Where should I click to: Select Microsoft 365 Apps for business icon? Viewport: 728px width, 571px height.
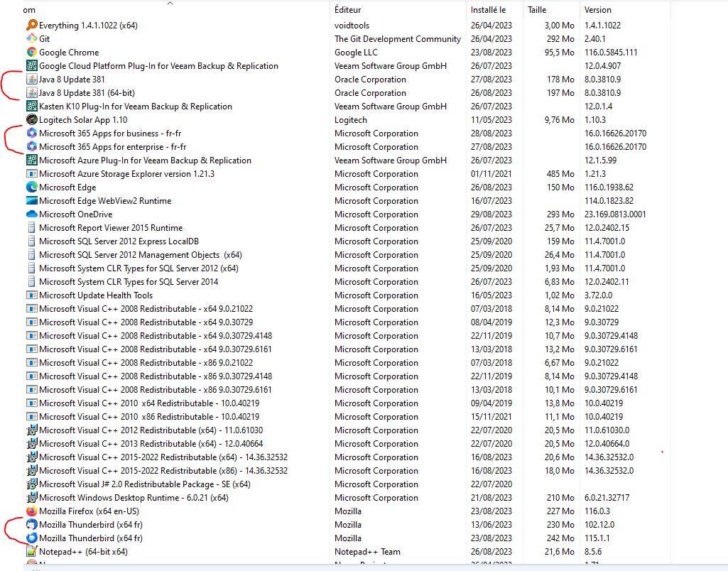click(31, 133)
